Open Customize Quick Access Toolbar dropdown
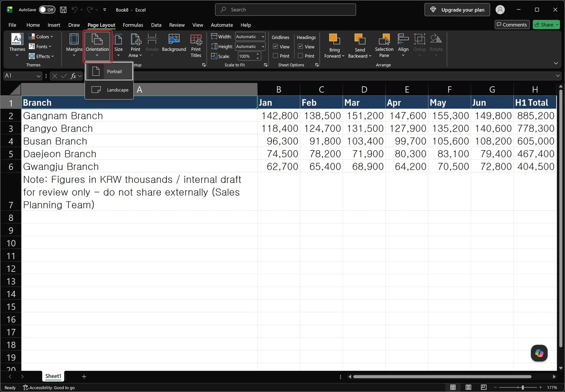The width and height of the screenshot is (565, 392). tap(105, 10)
